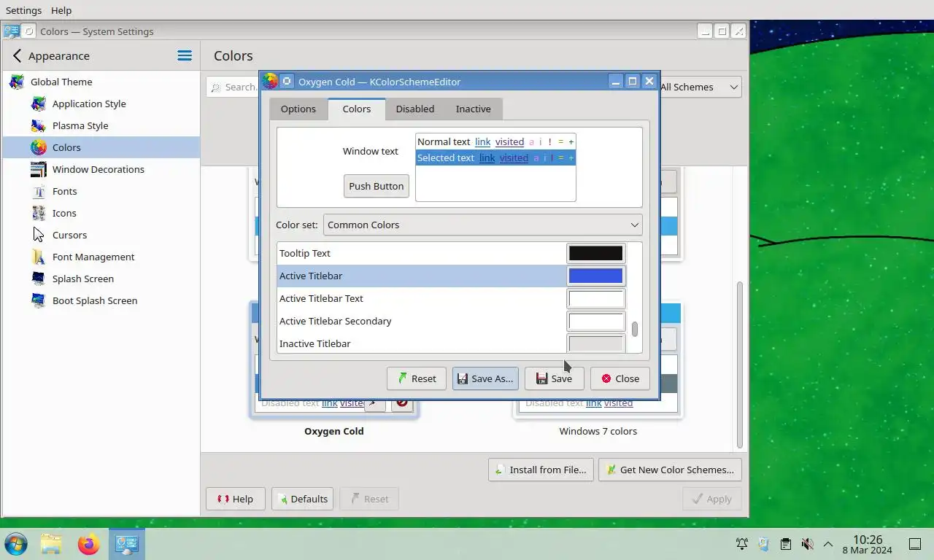
Task: Open the All Schemes filter dropdown
Action: point(699,87)
